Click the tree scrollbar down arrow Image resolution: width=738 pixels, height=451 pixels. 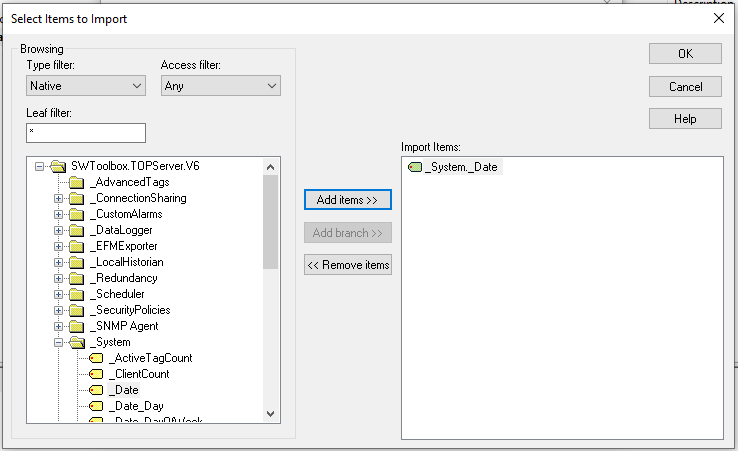(270, 414)
